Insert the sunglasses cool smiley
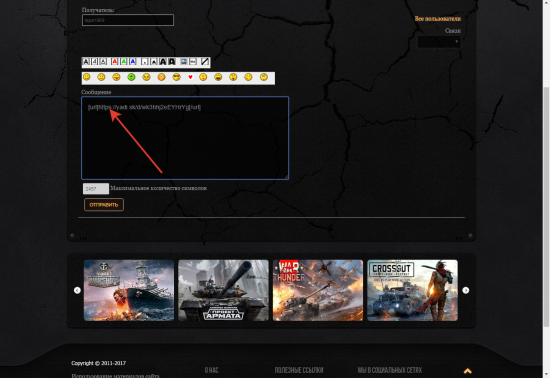 coord(176,77)
